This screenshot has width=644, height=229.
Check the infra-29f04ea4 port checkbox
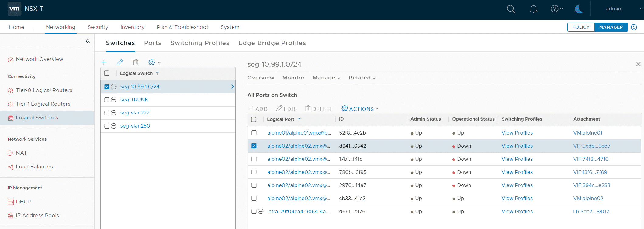click(x=254, y=212)
